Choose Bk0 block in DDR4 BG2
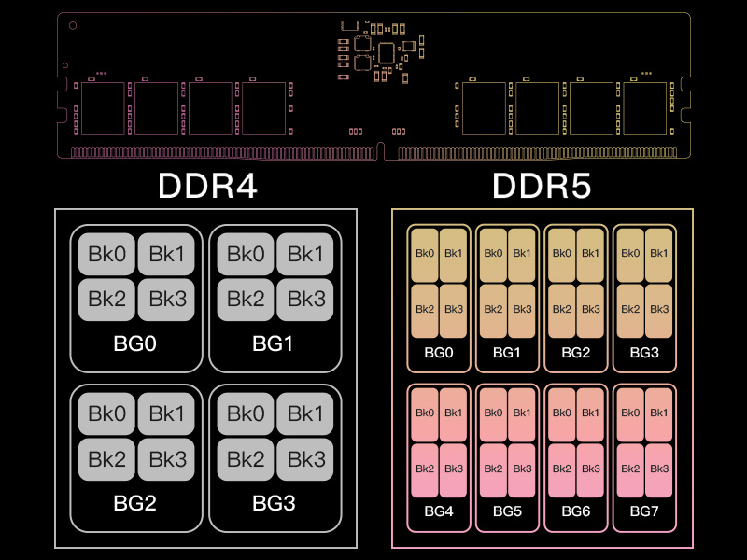 tap(106, 413)
